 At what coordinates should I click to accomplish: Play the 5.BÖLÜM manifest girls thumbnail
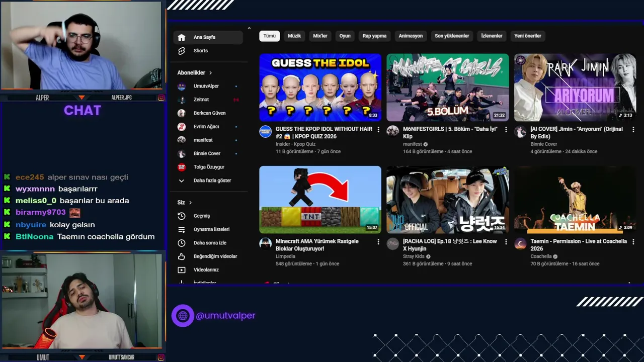[x=447, y=87]
